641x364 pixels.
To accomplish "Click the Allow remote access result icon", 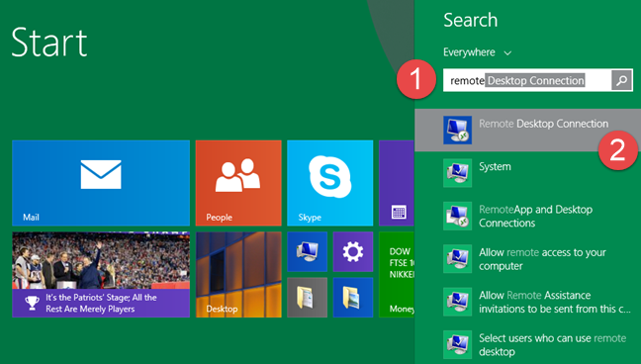I will [x=457, y=259].
